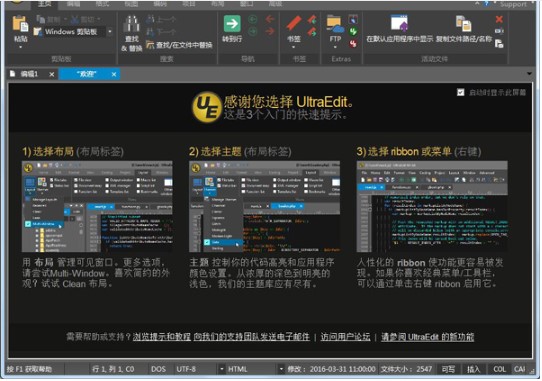Screen dimensions: 542x381
Task: Open 查找/在文件中替换 (find in files)
Action: coord(179,45)
